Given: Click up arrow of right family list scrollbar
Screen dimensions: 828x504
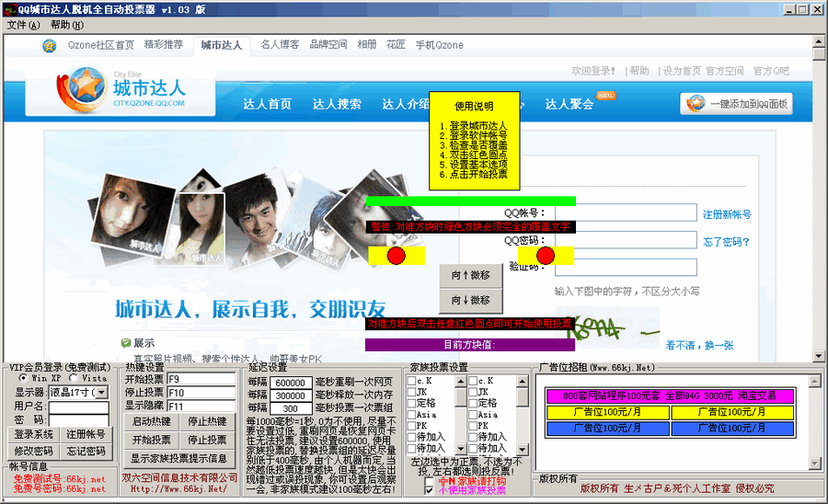Looking at the screenshot, I should point(523,381).
